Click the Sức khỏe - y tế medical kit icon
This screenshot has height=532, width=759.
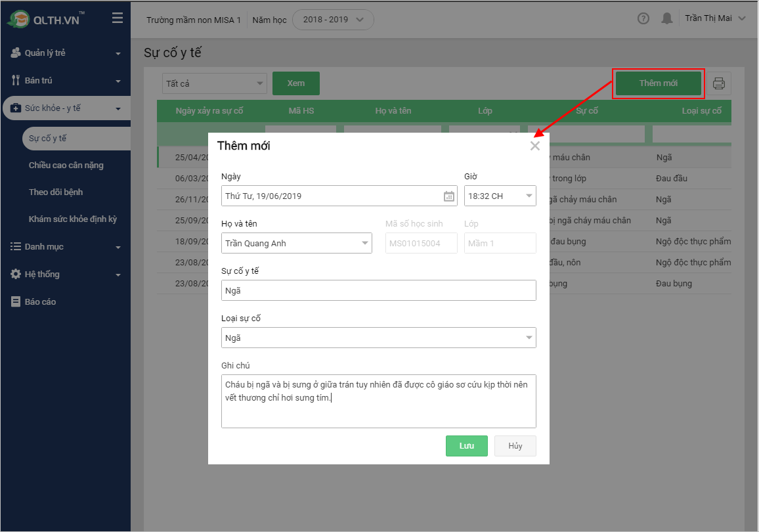click(x=16, y=108)
